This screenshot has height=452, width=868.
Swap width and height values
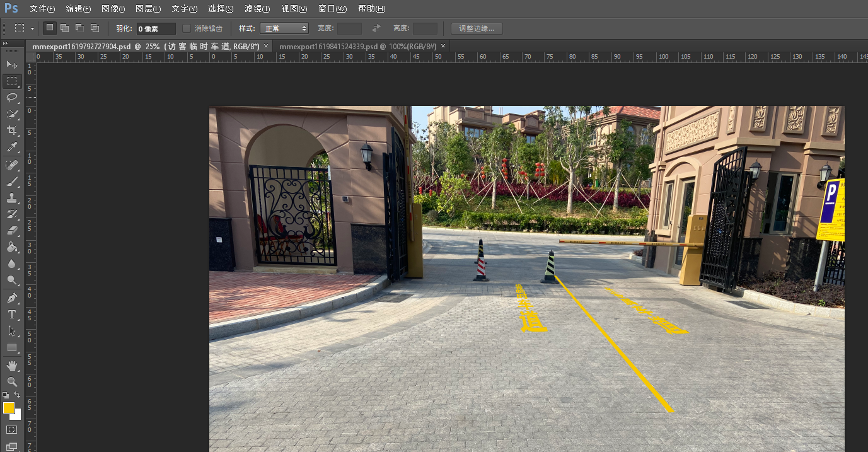click(x=376, y=28)
